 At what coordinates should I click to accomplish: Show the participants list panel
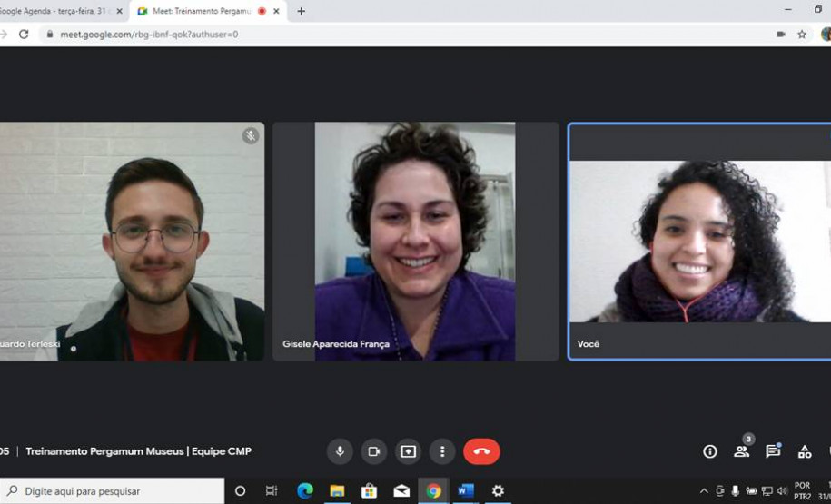[x=742, y=451]
